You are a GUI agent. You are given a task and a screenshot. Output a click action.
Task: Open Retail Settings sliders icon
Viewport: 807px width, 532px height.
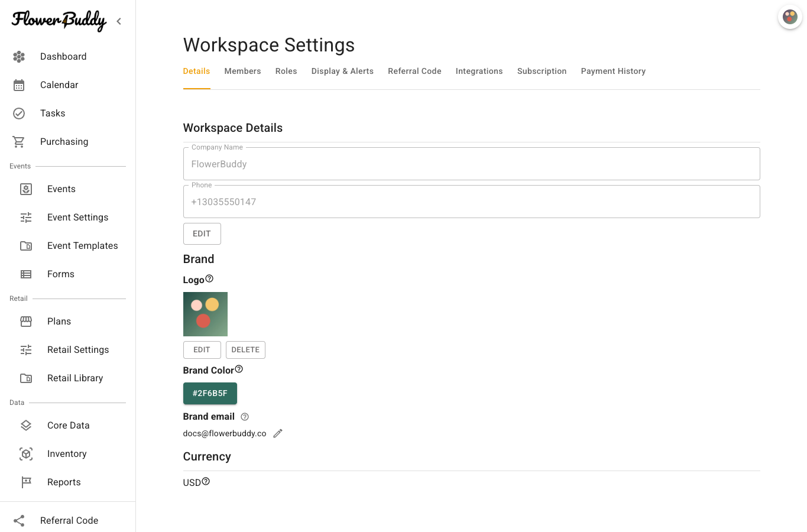click(26, 350)
